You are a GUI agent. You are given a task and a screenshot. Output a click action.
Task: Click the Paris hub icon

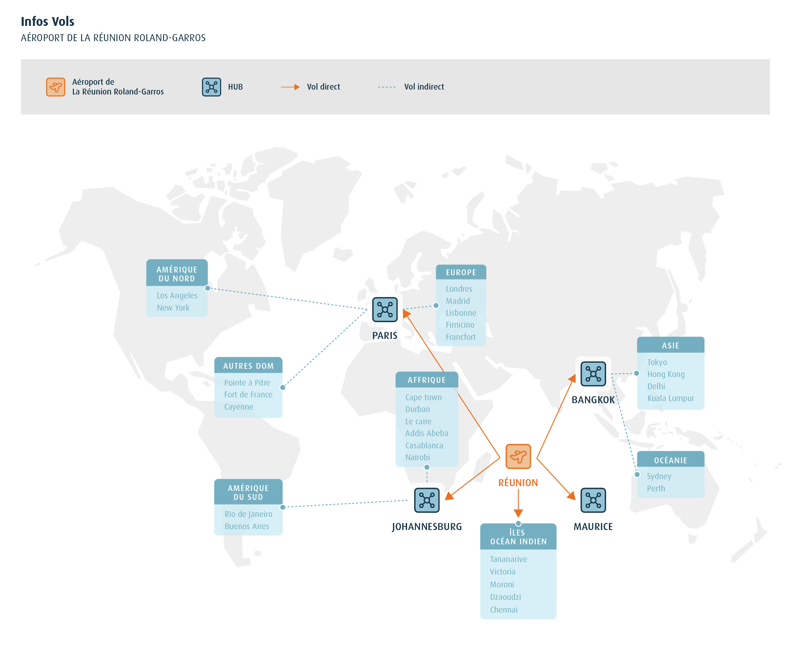(x=385, y=309)
